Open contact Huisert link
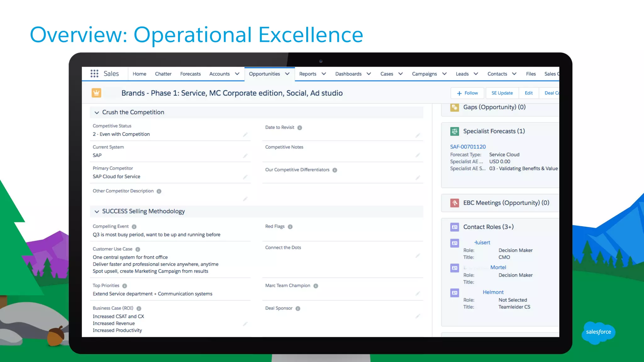This screenshot has height=362, width=644. (x=482, y=243)
